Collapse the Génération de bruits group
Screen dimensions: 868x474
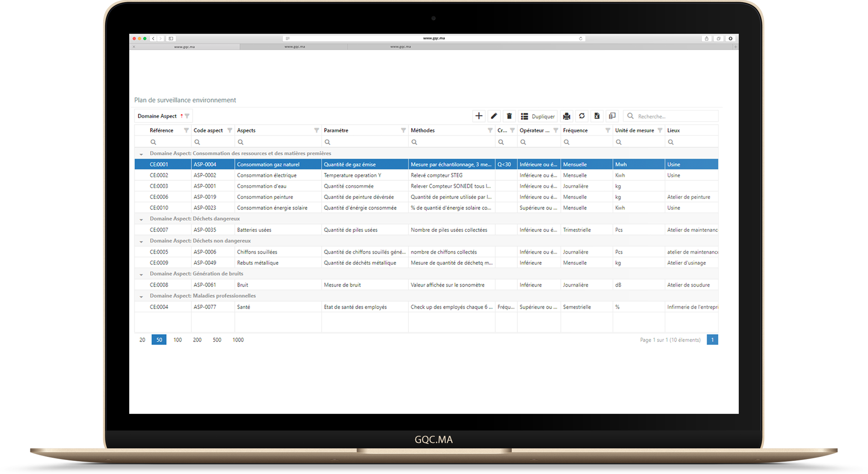141,274
